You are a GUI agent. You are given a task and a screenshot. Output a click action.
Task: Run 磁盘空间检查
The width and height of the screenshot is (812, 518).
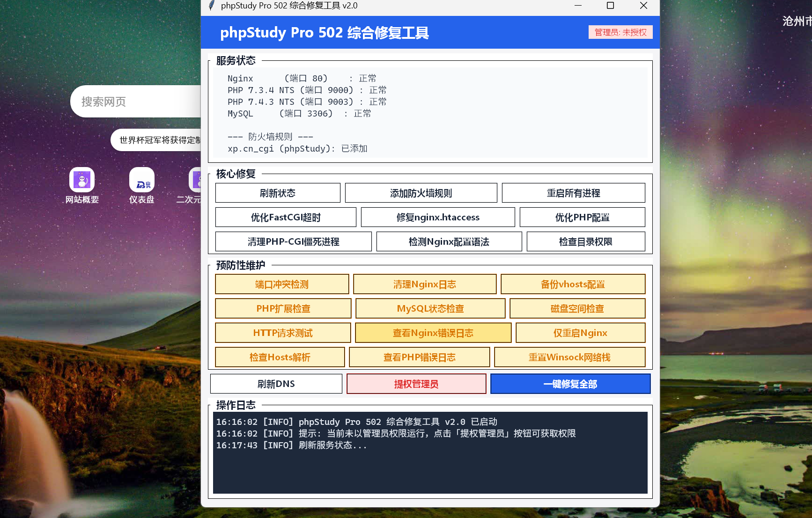click(577, 308)
